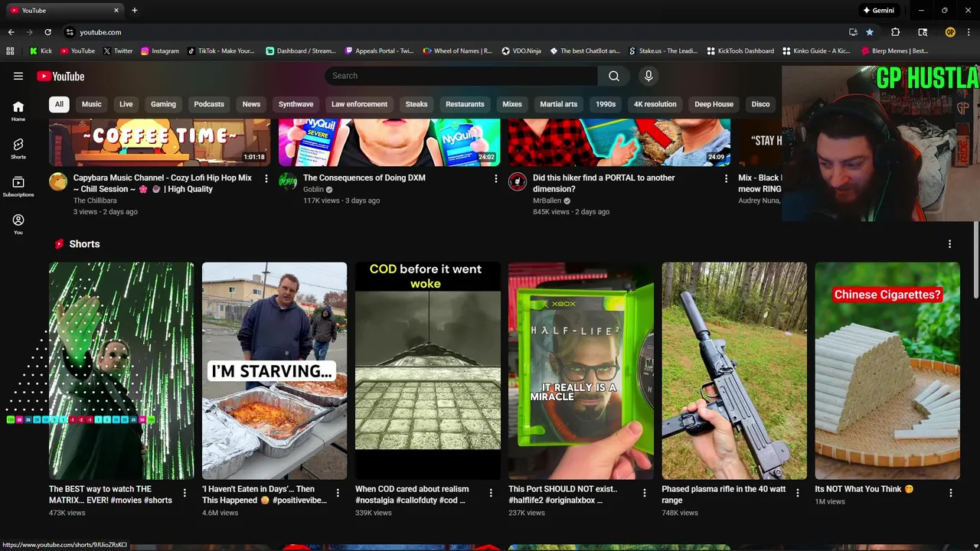980x551 pixels.
Task: Select the Law enforcement filter chip
Action: coord(359,104)
